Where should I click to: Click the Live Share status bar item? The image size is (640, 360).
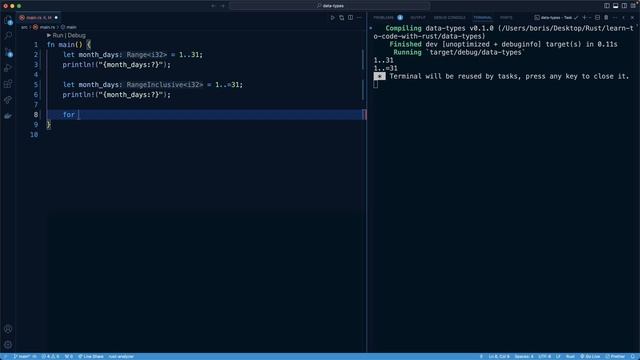coord(91,356)
